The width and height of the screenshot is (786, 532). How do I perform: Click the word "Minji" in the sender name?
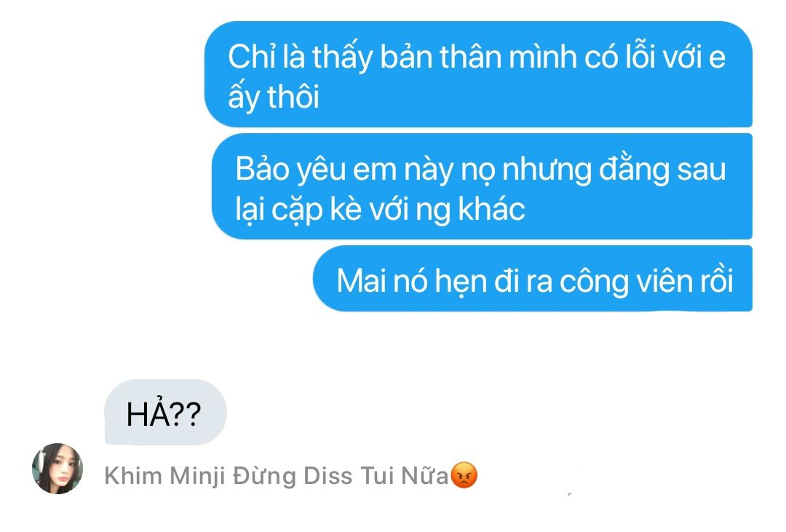(x=197, y=477)
